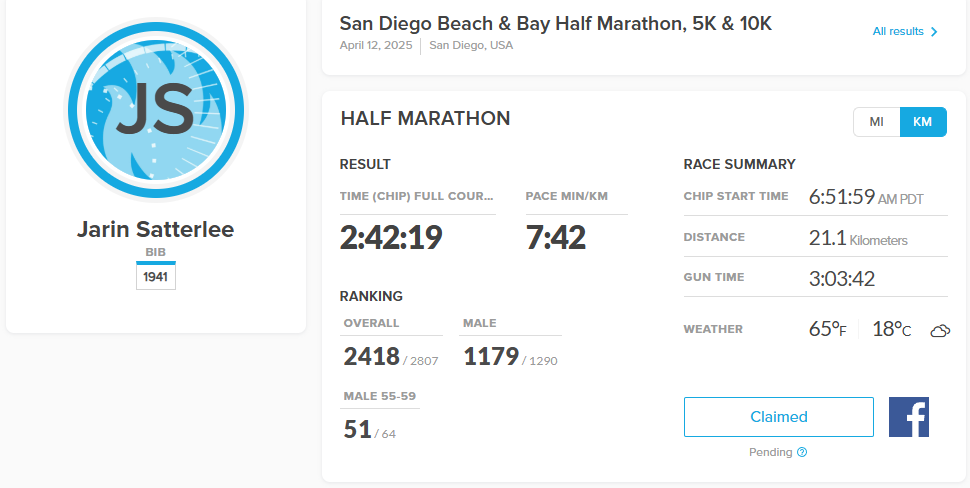Click the cloudy weather icon
Screen dimensions: 970x488
tap(939, 331)
